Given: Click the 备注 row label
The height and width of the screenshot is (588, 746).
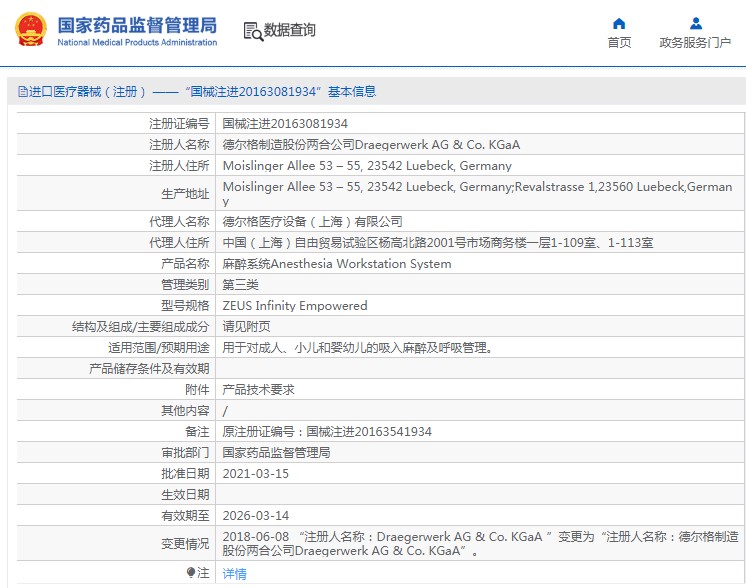Looking at the screenshot, I should [x=197, y=431].
